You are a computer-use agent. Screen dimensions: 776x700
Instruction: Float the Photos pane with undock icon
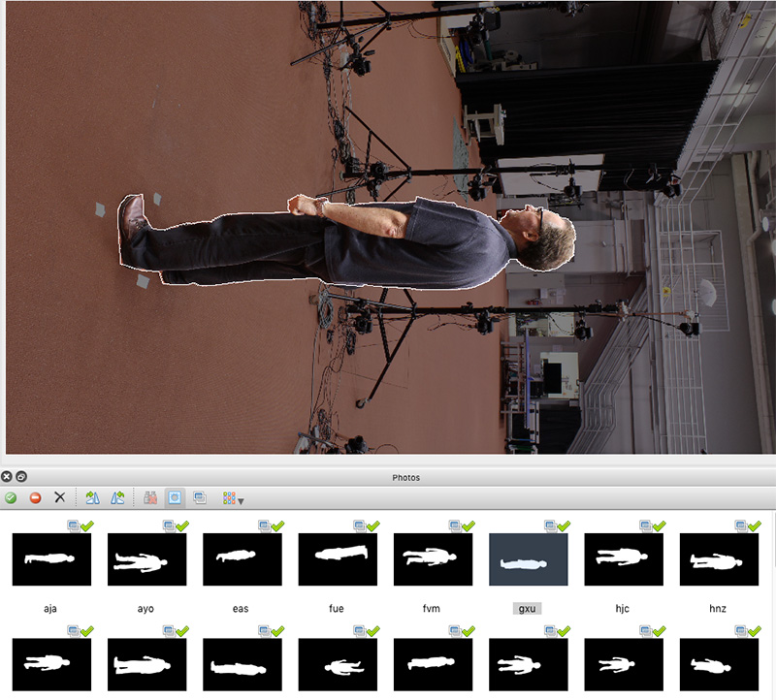(21, 477)
